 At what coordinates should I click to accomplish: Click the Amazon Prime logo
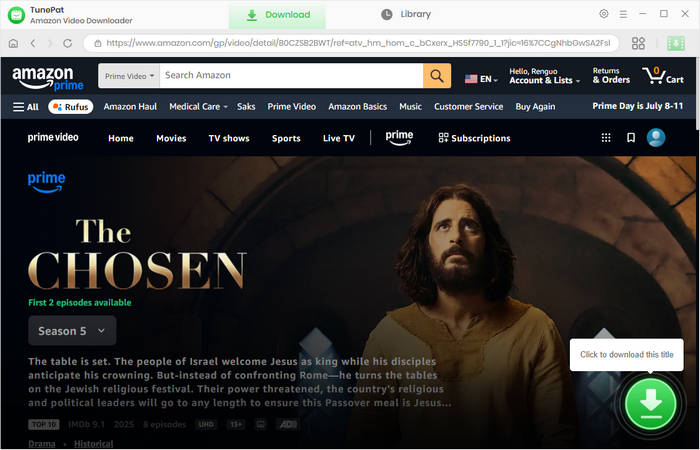point(48,78)
